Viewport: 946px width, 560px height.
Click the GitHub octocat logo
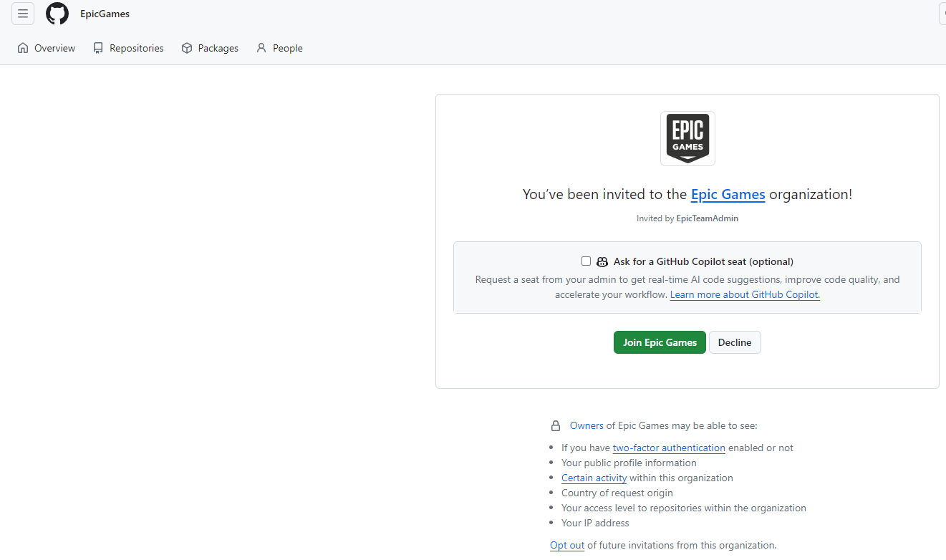(x=57, y=14)
